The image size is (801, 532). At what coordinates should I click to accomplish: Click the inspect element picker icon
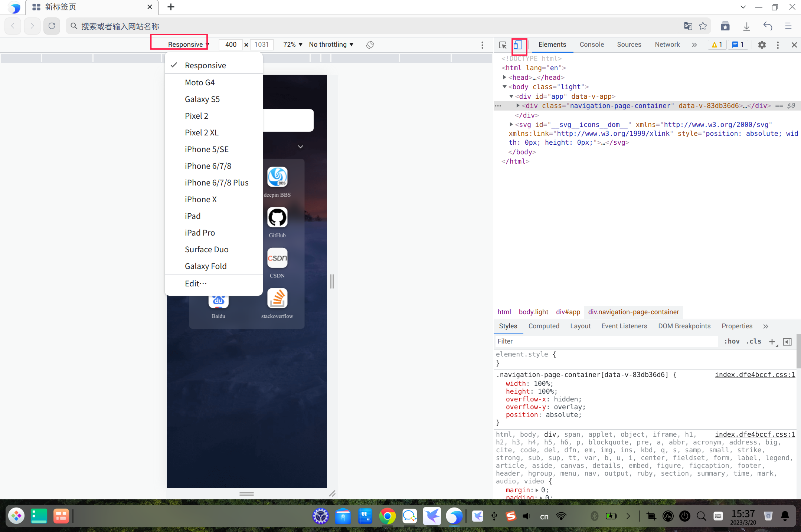(503, 45)
